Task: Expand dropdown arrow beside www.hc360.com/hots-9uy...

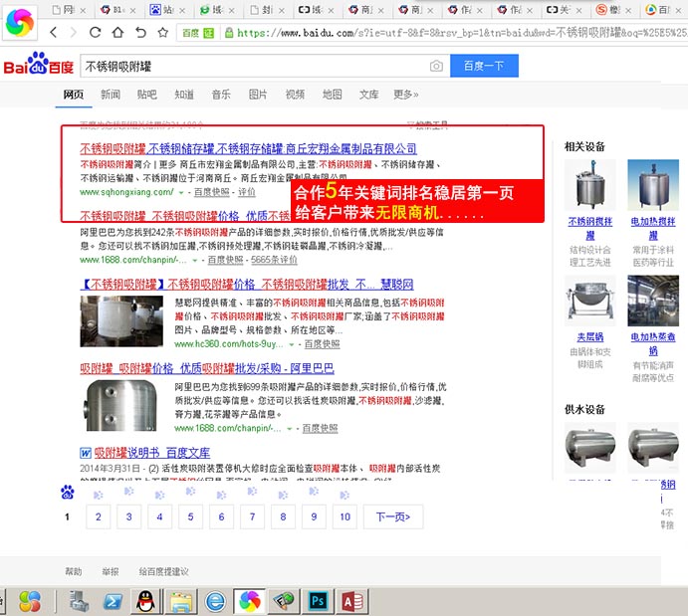Action: coord(291,345)
